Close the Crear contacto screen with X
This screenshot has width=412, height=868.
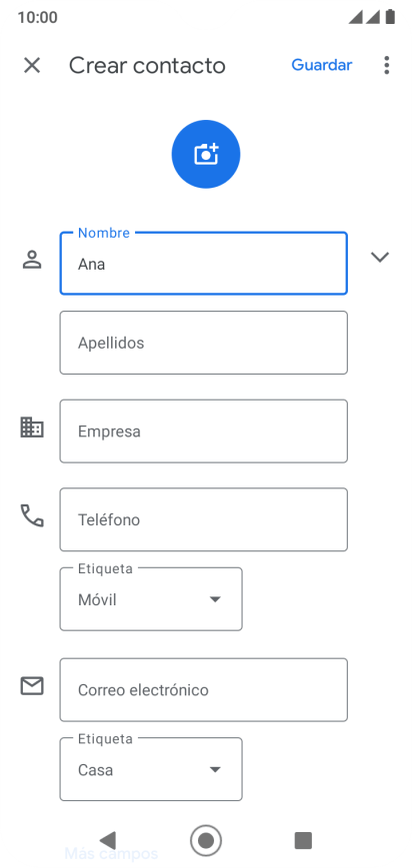coord(32,65)
